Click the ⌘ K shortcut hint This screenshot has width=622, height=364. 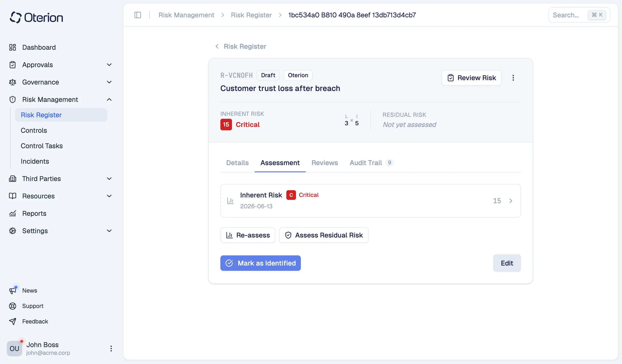click(597, 15)
